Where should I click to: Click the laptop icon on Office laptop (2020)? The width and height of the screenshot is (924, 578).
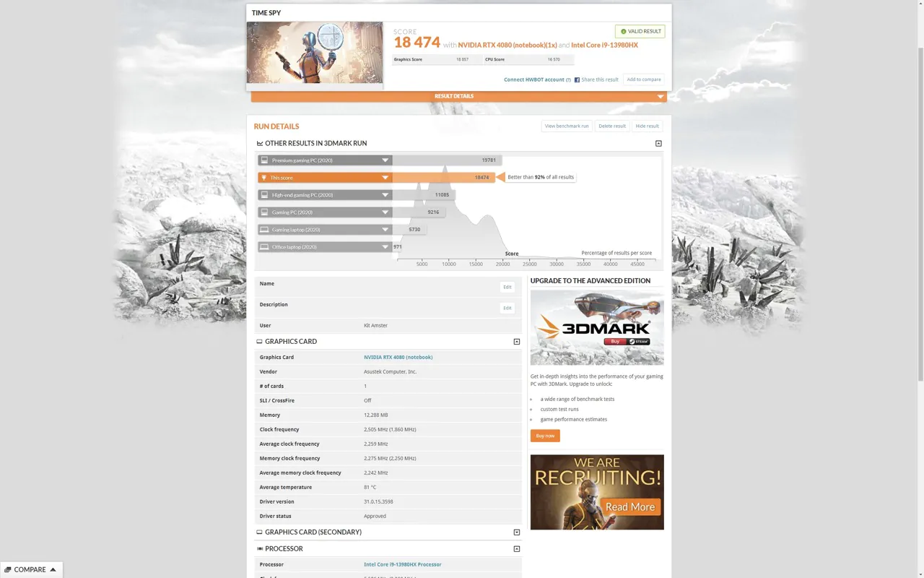click(264, 247)
